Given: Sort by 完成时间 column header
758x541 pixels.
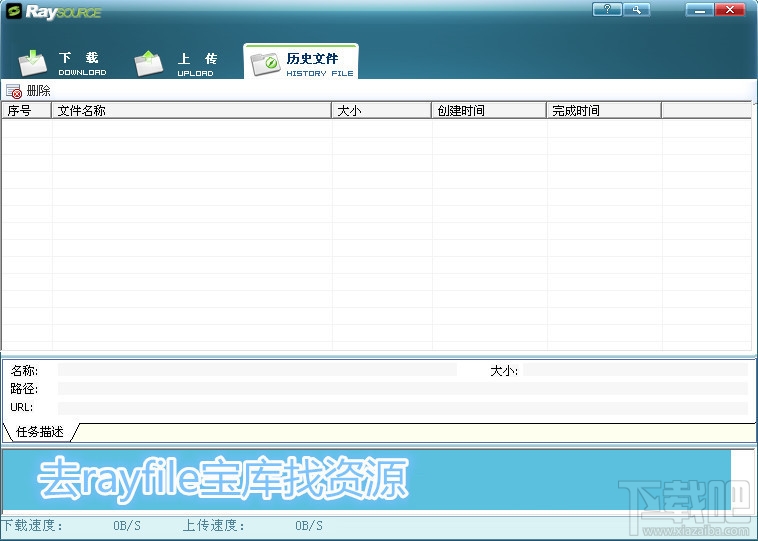Looking at the screenshot, I should [604, 110].
